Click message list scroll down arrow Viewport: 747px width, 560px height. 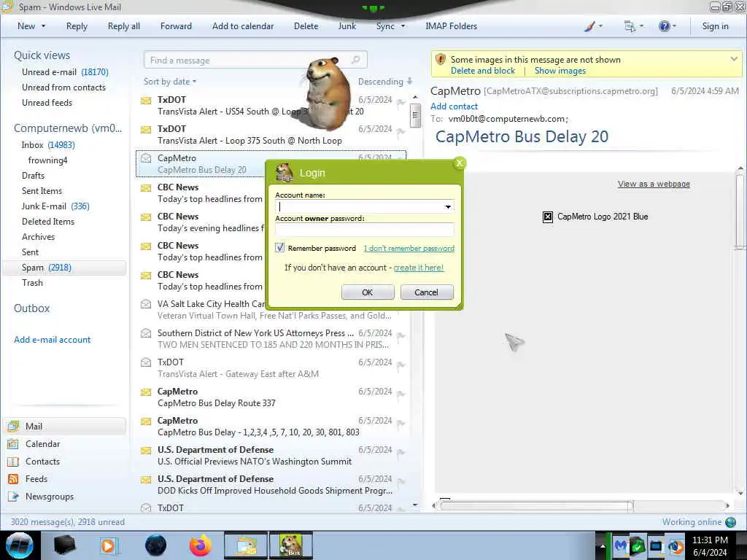[x=415, y=505]
